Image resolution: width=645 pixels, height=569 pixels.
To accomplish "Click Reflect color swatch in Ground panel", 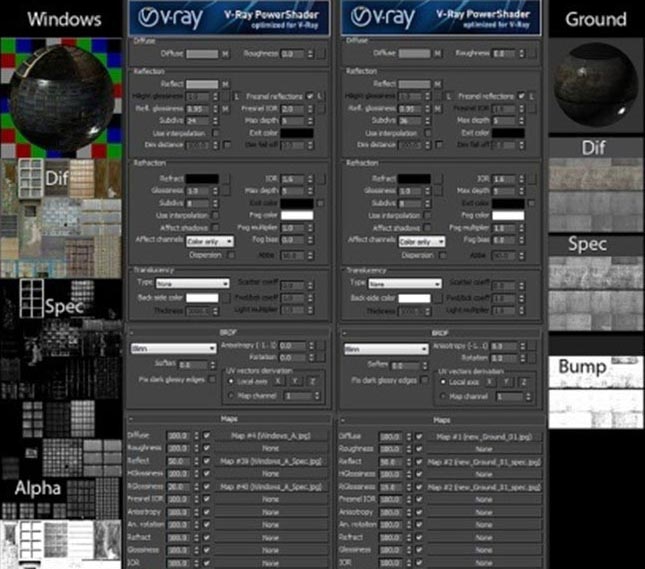I will [414, 84].
